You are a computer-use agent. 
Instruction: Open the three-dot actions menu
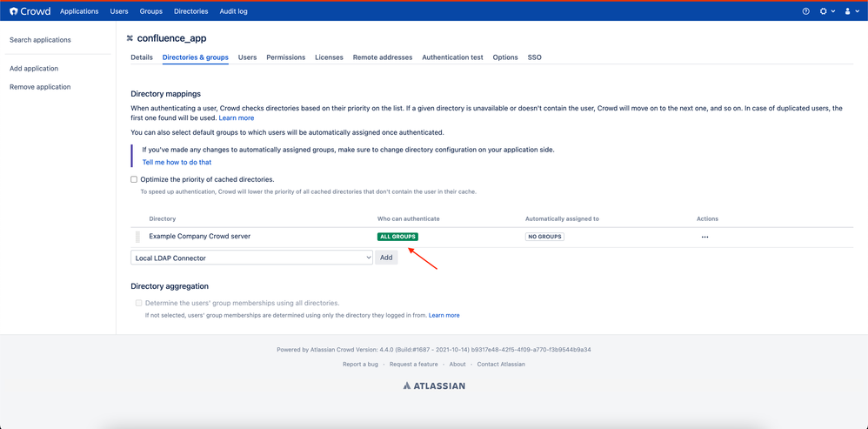pos(704,237)
